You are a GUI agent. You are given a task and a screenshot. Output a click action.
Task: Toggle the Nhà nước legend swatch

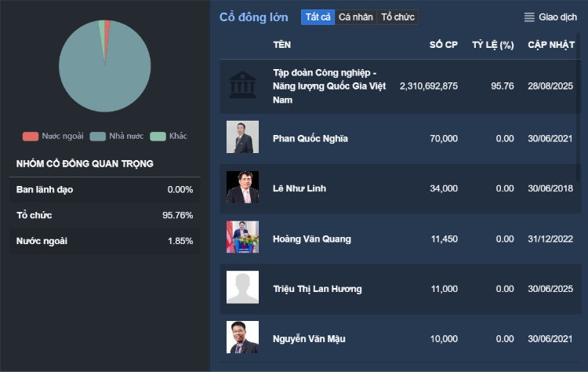click(x=97, y=137)
